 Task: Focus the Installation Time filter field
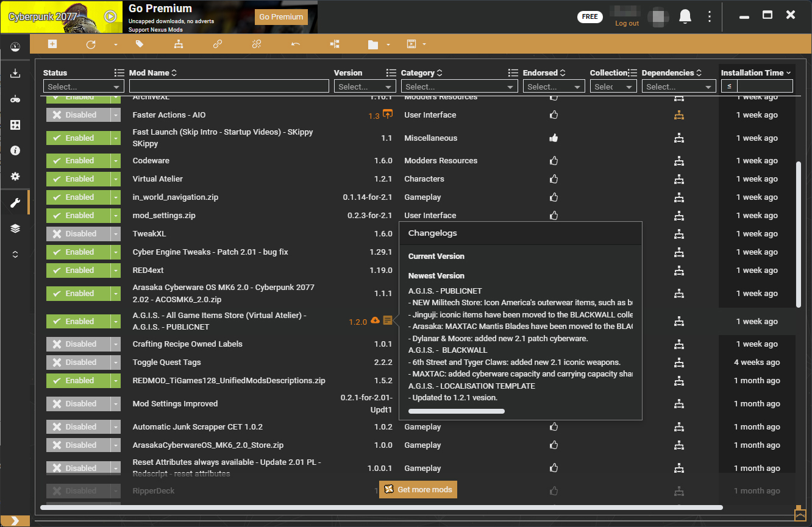764,87
